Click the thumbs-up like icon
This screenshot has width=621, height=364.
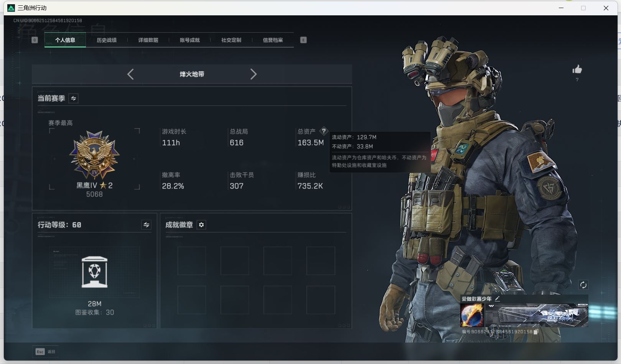577,69
